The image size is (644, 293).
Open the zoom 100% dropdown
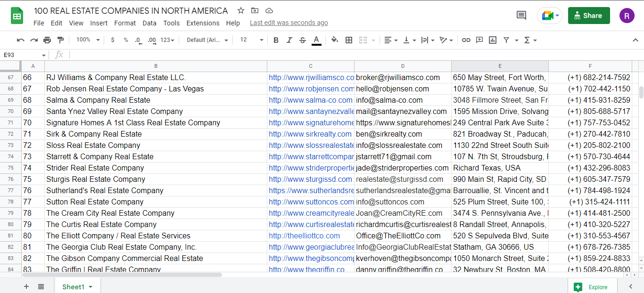[x=88, y=40]
